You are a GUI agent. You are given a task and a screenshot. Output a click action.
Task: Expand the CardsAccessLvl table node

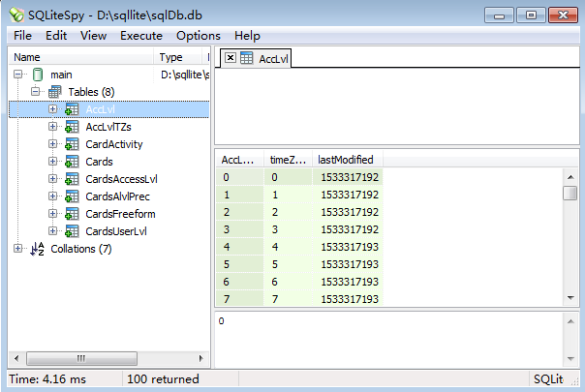point(52,179)
